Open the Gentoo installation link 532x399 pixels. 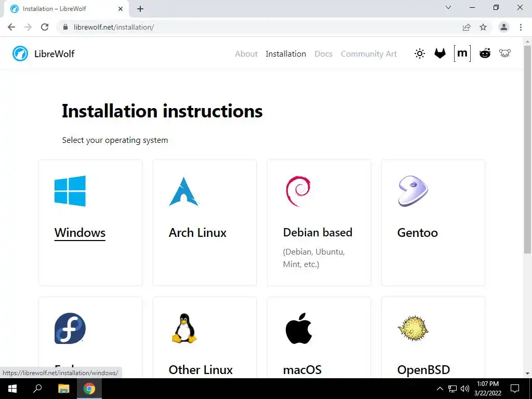(417, 233)
